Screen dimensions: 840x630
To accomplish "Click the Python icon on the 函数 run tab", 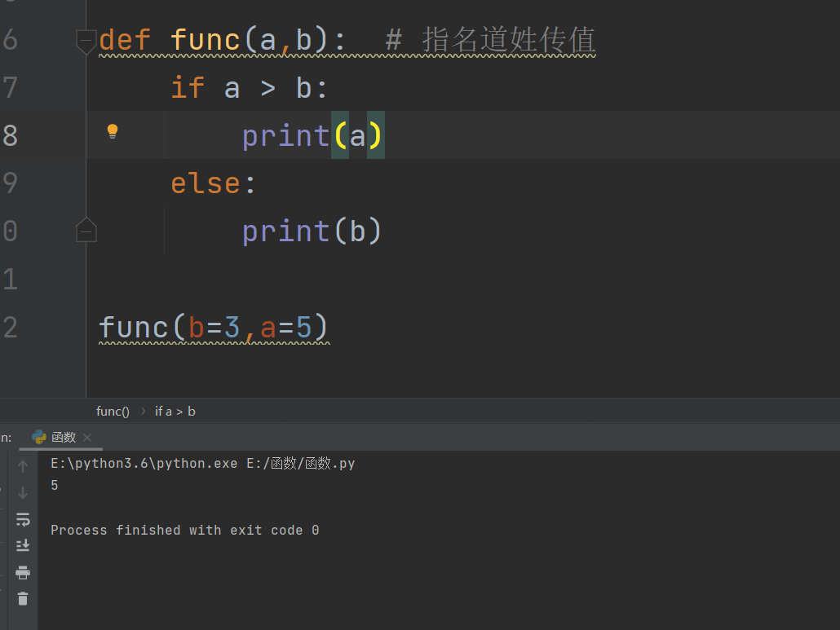I will (39, 438).
